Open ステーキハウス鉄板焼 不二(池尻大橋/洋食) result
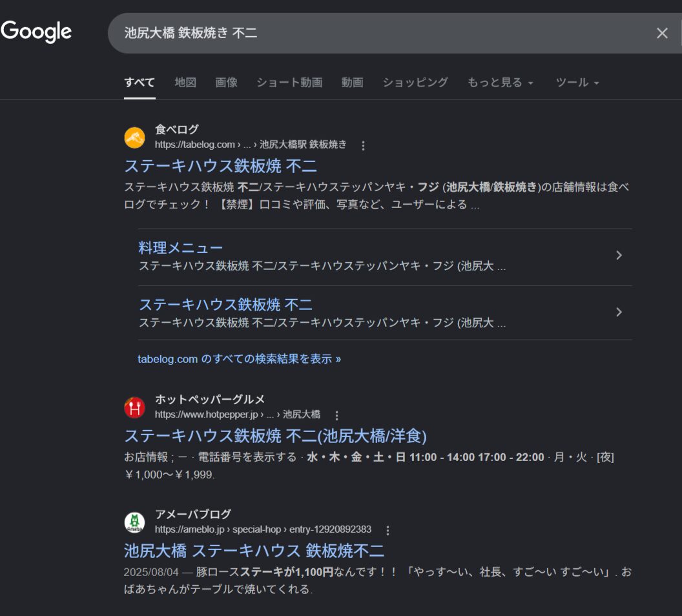This screenshot has height=616, width=682. pyautogui.click(x=275, y=436)
